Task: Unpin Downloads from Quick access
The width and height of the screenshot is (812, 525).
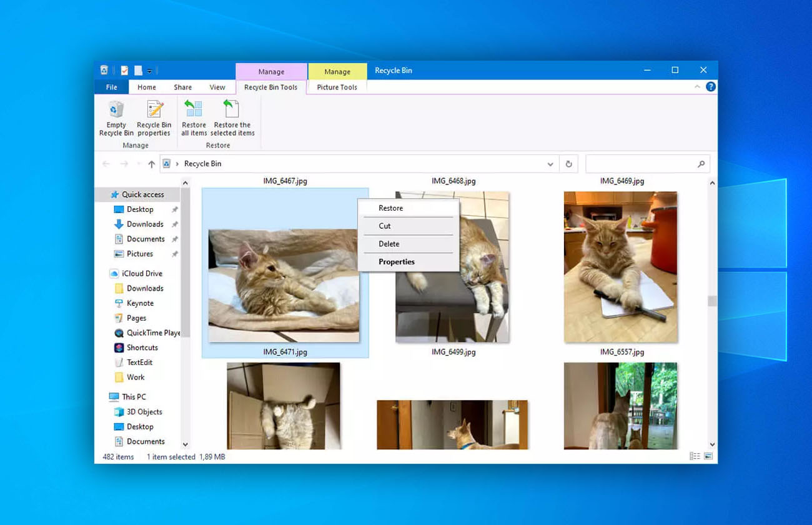Action: tap(175, 224)
